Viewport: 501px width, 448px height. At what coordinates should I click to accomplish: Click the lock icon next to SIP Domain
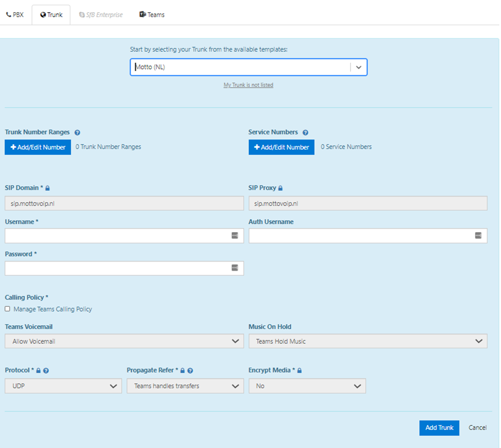click(48, 188)
